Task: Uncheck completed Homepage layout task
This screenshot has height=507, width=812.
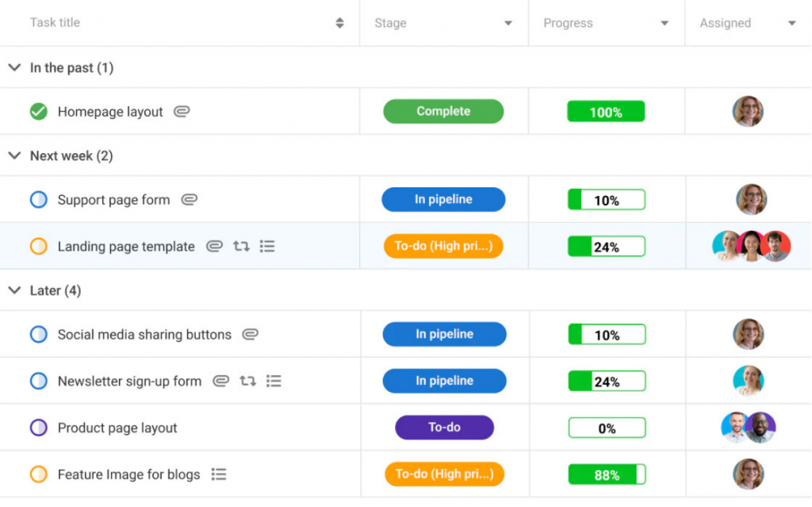Action: (x=39, y=111)
